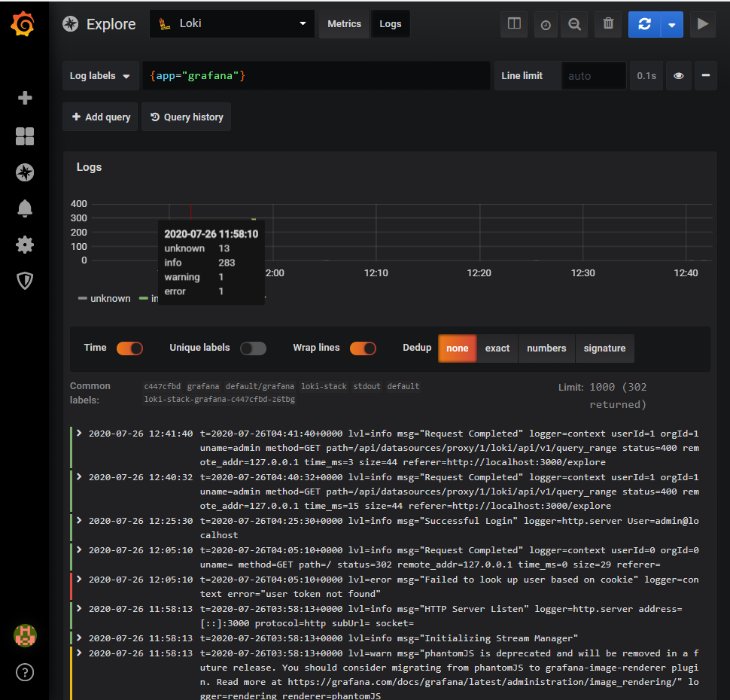The height and width of the screenshot is (700, 730).
Task: Expand the Log labels dropdown
Action: [x=100, y=76]
